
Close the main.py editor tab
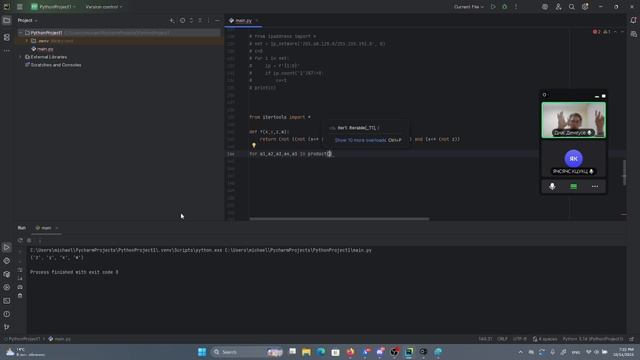coord(257,20)
